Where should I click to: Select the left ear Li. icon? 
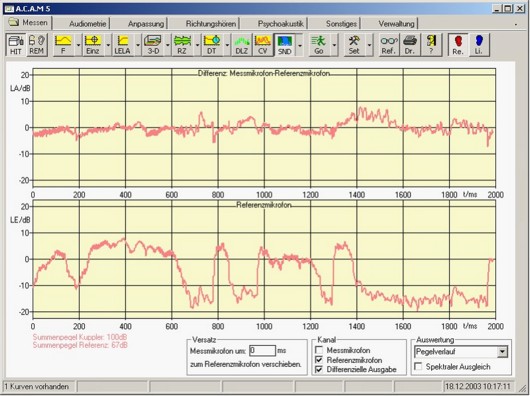point(479,45)
